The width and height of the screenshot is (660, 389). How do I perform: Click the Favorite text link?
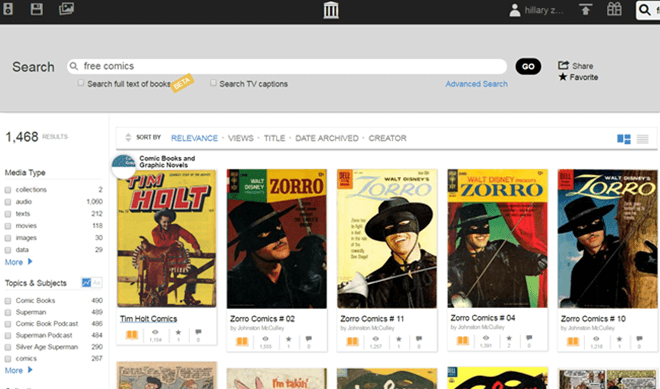point(584,77)
